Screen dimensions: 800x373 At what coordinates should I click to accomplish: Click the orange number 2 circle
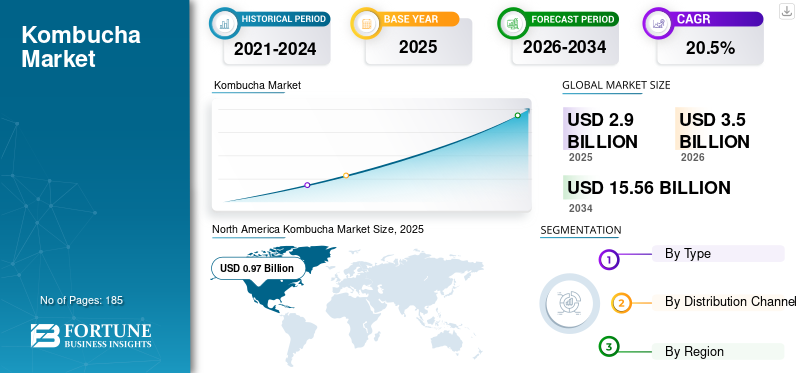(x=621, y=303)
